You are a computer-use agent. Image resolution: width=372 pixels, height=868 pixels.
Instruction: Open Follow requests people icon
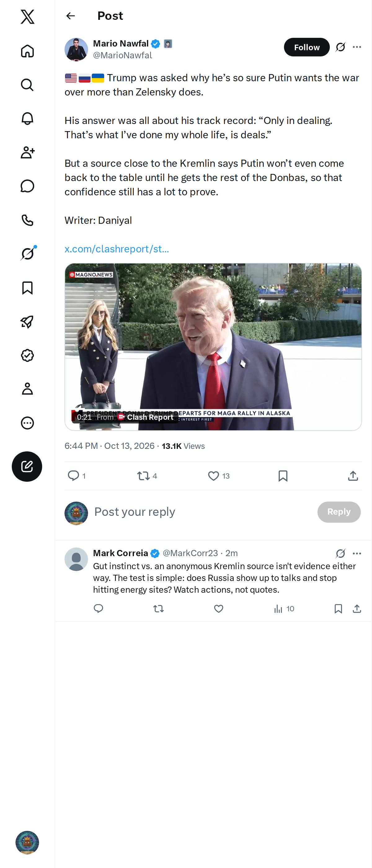click(27, 152)
